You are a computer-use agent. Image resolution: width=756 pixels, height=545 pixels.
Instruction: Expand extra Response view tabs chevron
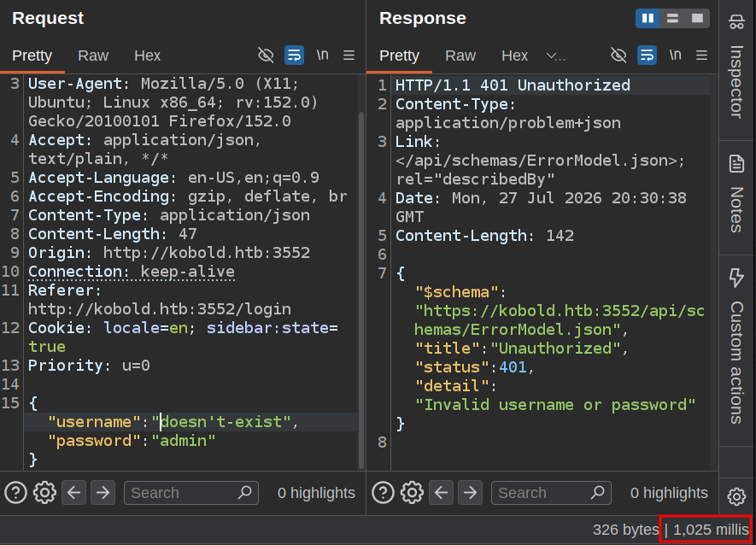[x=555, y=56]
